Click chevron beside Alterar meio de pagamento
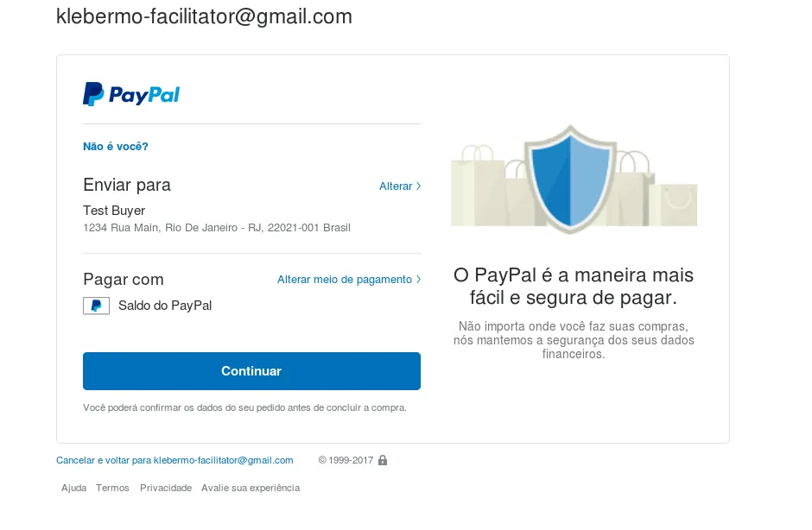Screen dimensions: 812x530 pyautogui.click(x=418, y=280)
